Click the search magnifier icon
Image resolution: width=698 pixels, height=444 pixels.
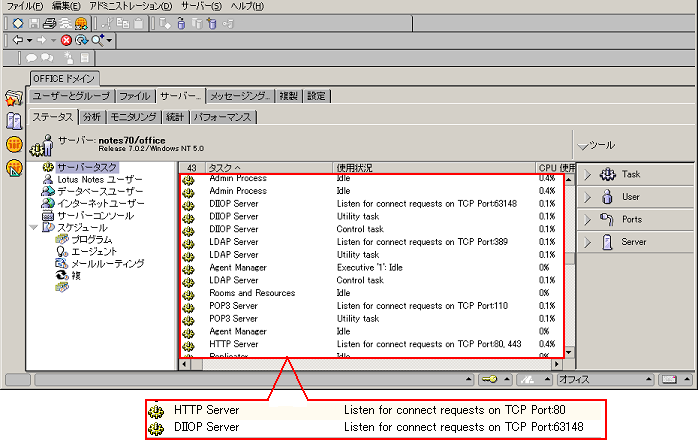[x=97, y=40]
